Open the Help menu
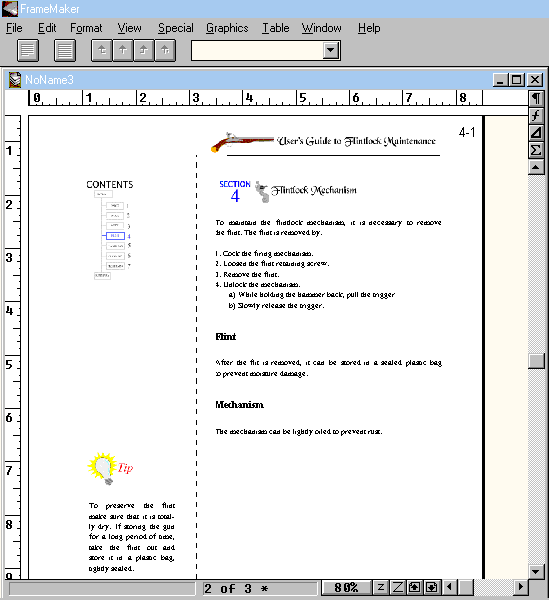The height and width of the screenshot is (600, 549). click(369, 28)
